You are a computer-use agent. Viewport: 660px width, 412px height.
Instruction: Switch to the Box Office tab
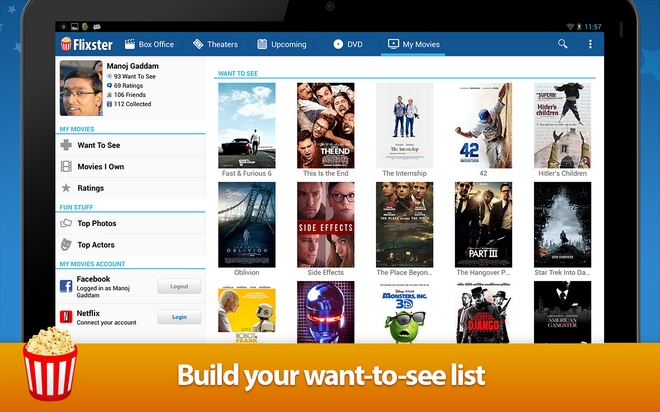tap(148, 44)
